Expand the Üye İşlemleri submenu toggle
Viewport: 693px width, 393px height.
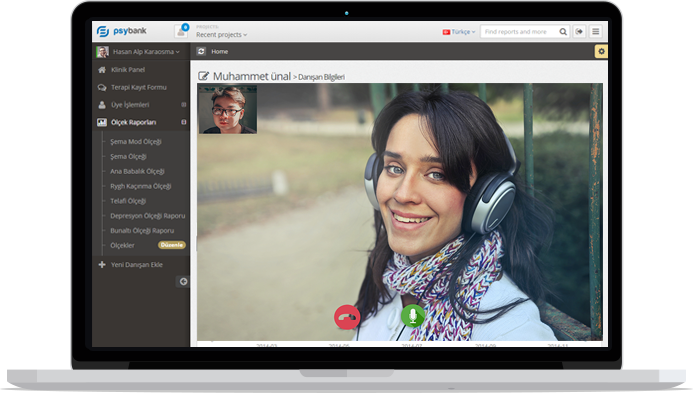pos(183,105)
